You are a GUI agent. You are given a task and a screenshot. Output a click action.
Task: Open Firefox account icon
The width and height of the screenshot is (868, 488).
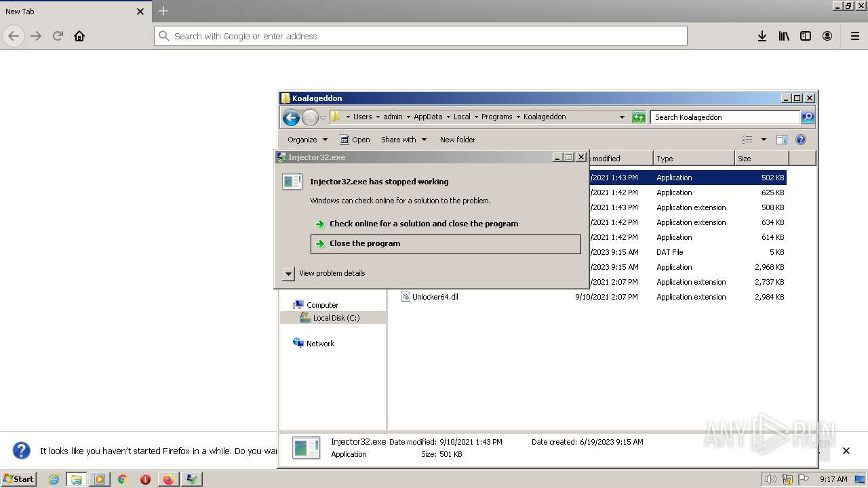827,36
